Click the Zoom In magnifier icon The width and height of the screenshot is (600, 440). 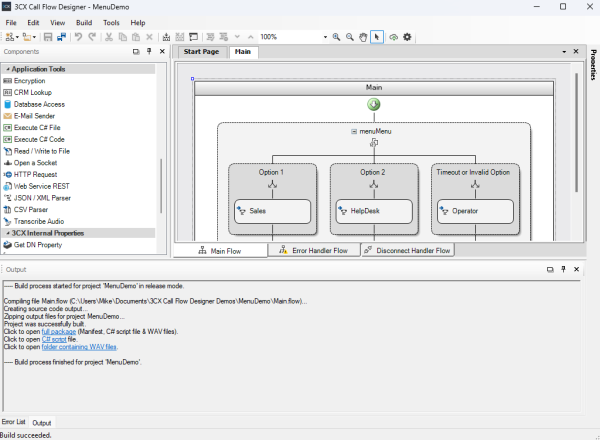(336, 37)
